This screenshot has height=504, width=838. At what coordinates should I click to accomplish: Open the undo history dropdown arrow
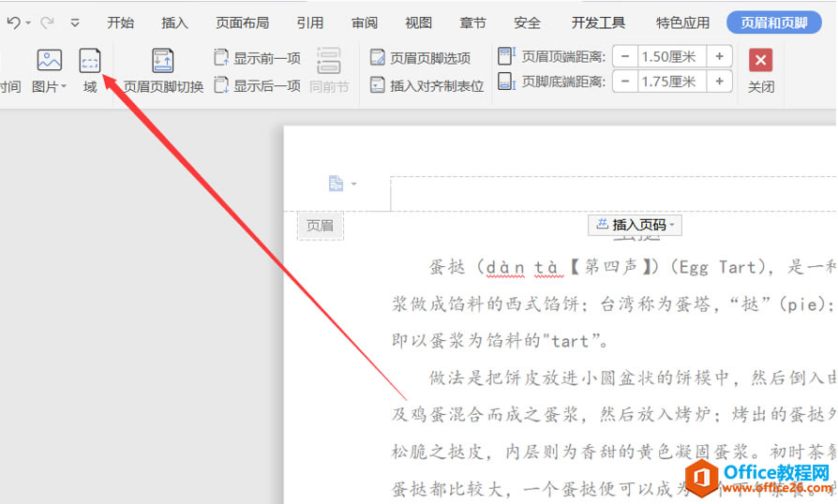pyautogui.click(x=28, y=23)
